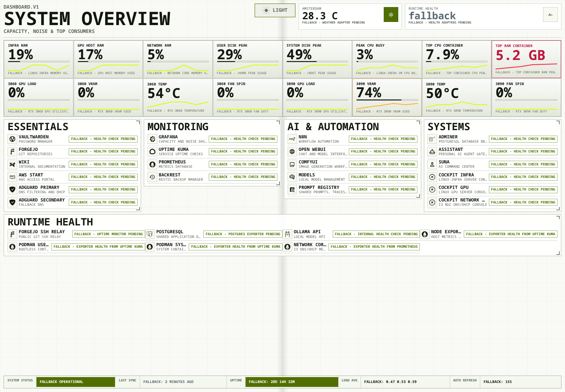This screenshot has height=392, width=565.
Task: Select the 3060 Temp 54°C card
Action: [178, 98]
